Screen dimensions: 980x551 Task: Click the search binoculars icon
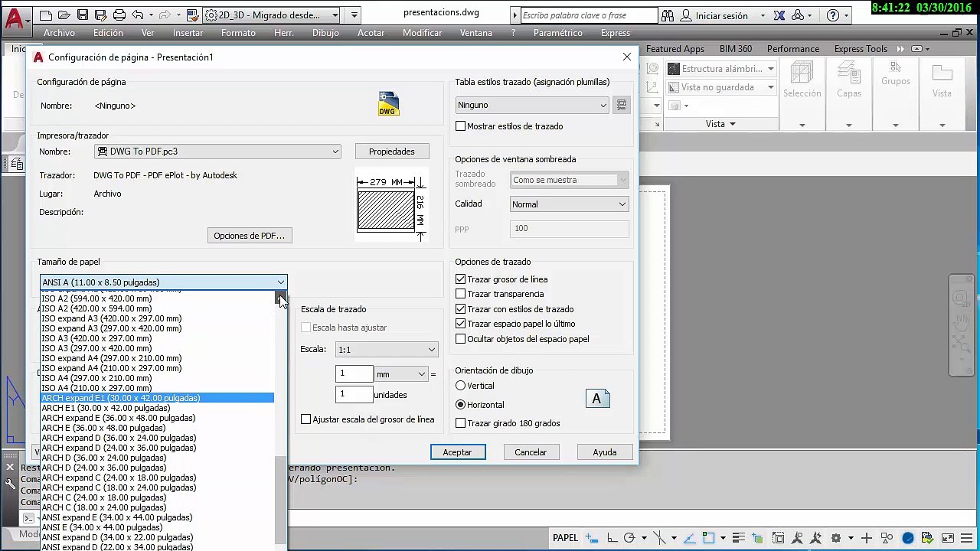pyautogui.click(x=668, y=15)
